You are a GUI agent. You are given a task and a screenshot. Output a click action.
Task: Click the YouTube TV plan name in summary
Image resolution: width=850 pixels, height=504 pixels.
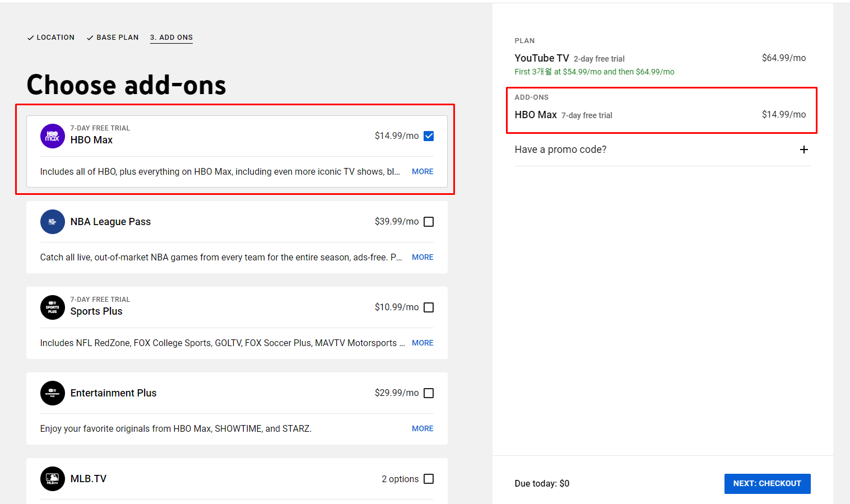pyautogui.click(x=542, y=58)
